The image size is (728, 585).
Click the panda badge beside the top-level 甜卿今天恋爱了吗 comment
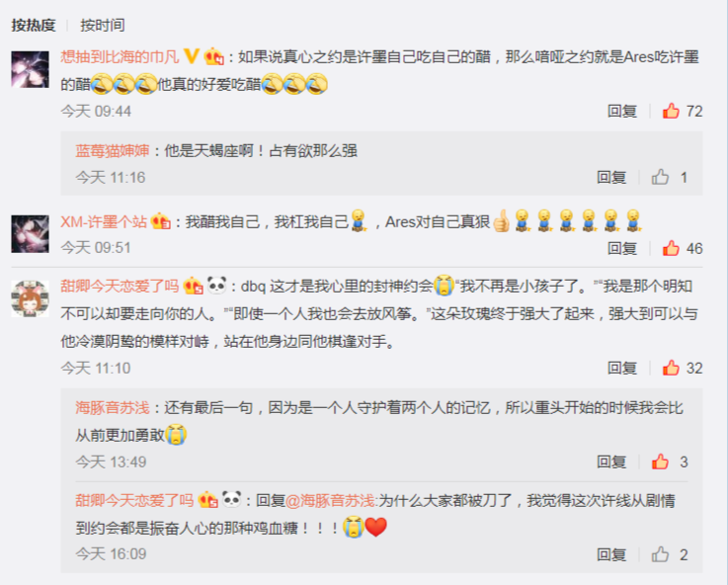217,285
